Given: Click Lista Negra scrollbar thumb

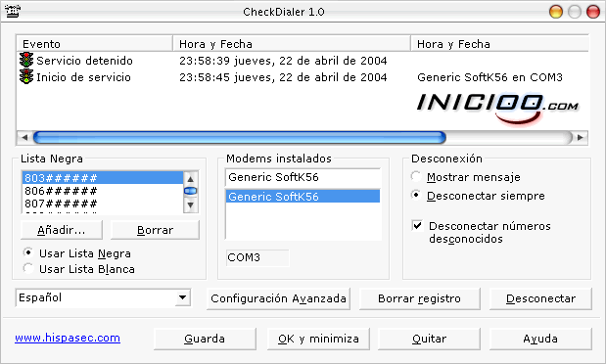Looking at the screenshot, I should click(190, 191).
